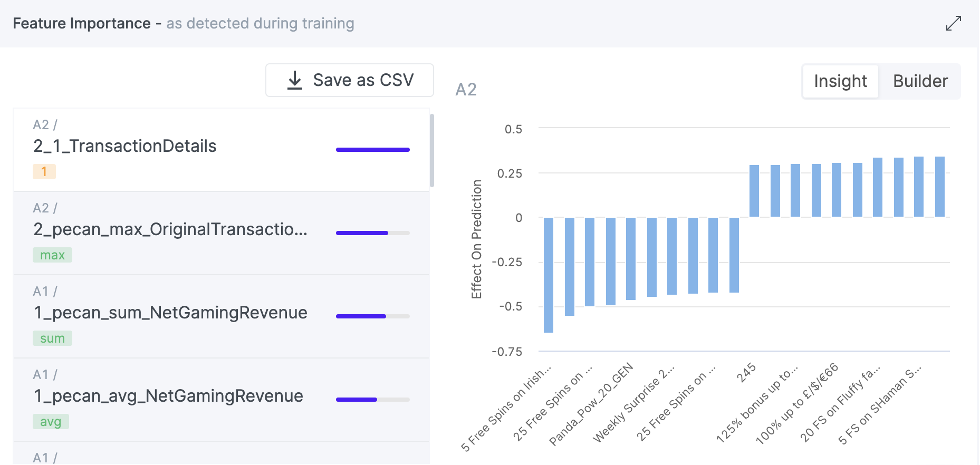The width and height of the screenshot is (980, 465).
Task: Click the '20 FS on Fluffy fa...' axis label
Action: click(x=840, y=404)
